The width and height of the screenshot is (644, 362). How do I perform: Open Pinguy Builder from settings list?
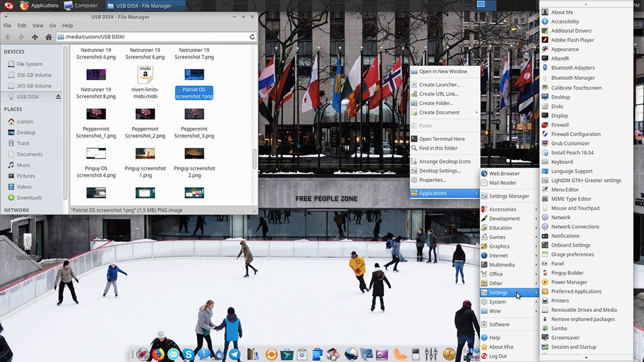pos(567,273)
